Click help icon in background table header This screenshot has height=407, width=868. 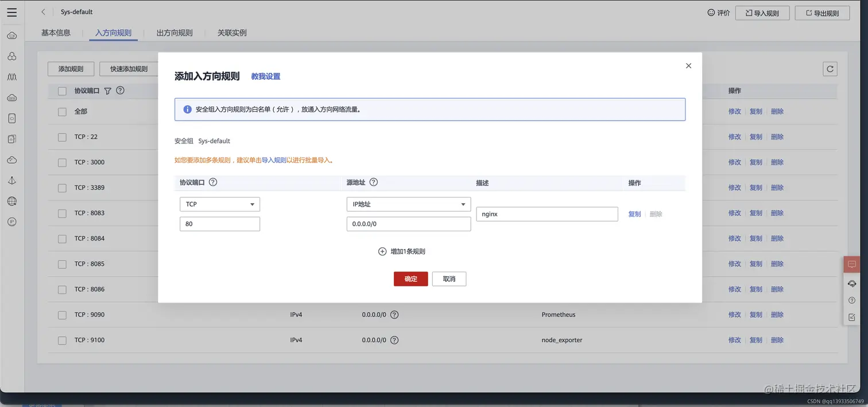[120, 90]
